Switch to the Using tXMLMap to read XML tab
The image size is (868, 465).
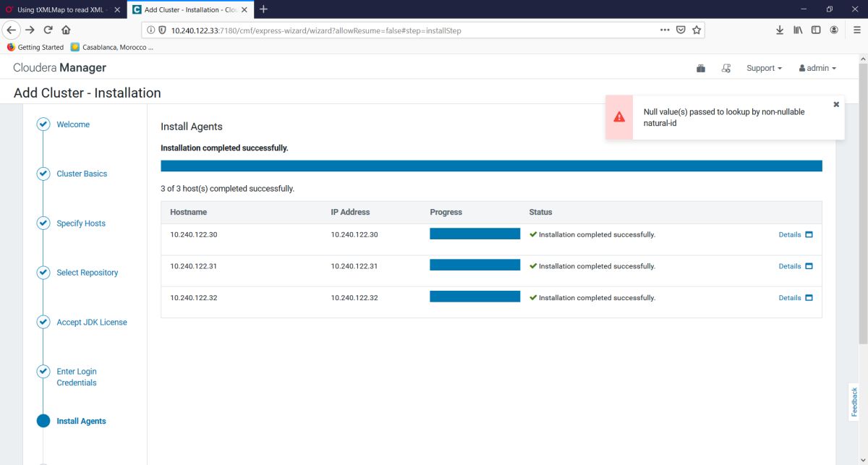[63, 9]
